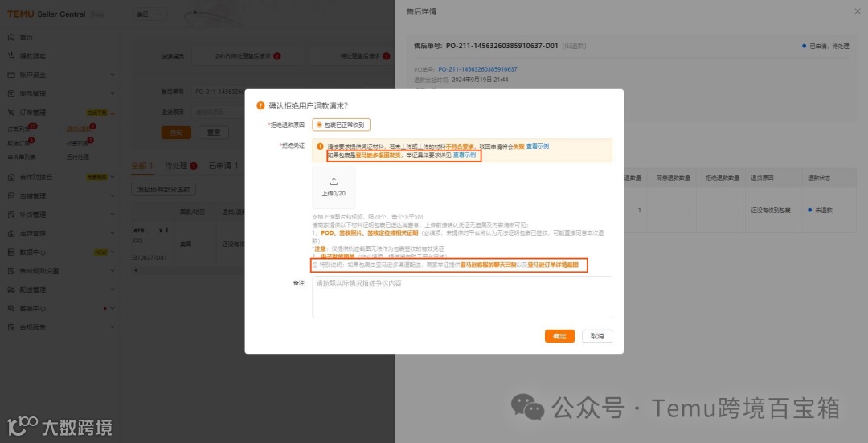This screenshot has height=443, width=868.
Task: Click the upload arrow icon in 上传0/20 box
Action: 334,182
